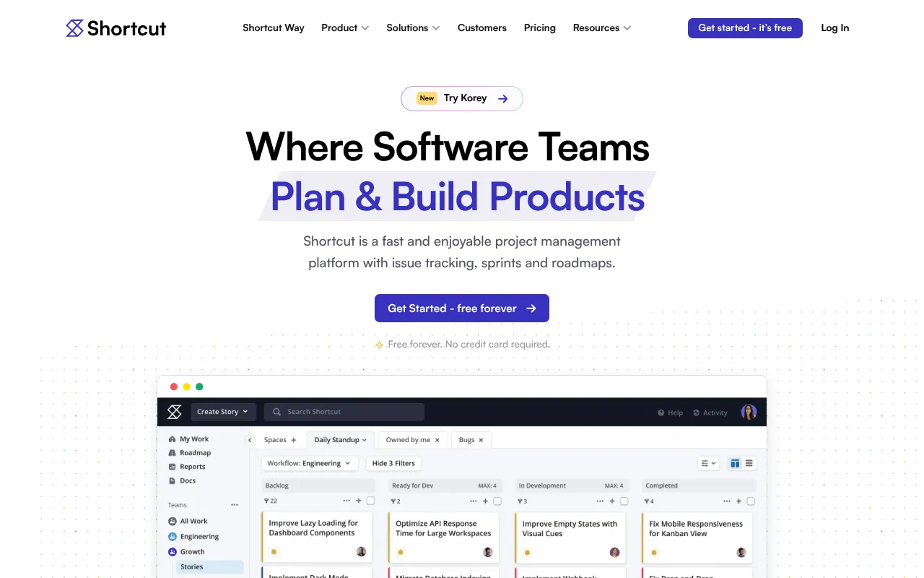The image size is (924, 578).
Task: Select the All Work team
Action: point(188,521)
